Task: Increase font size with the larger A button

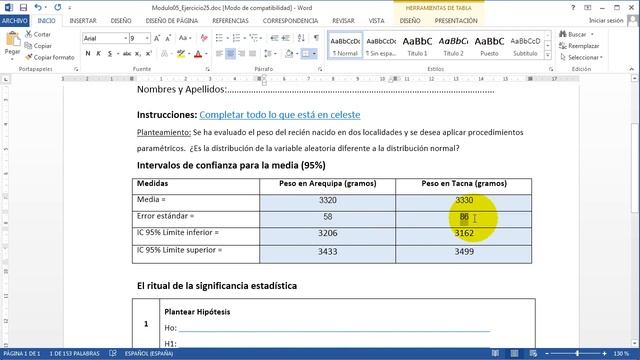Action: tap(157, 38)
